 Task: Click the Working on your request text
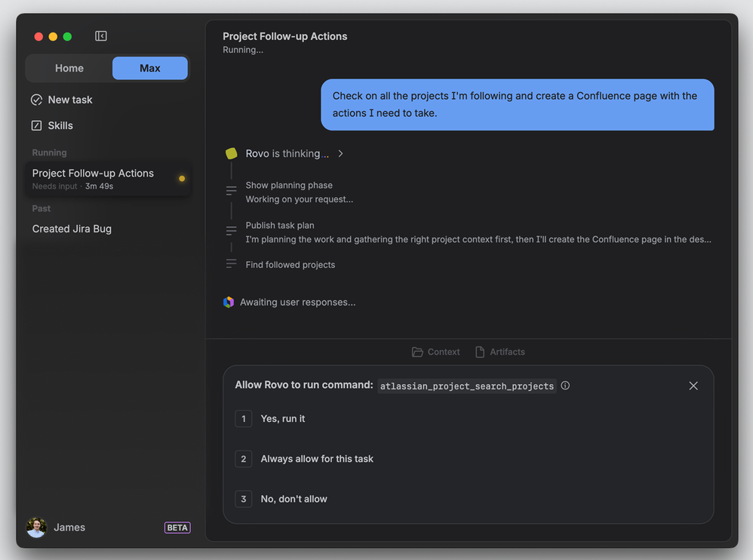click(x=300, y=199)
